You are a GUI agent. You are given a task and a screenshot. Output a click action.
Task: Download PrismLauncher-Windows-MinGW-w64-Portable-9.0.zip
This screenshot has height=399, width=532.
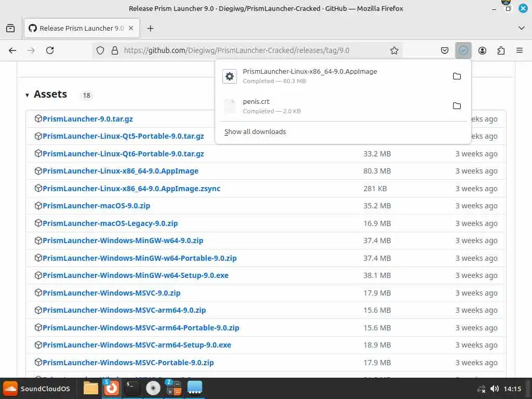139,258
